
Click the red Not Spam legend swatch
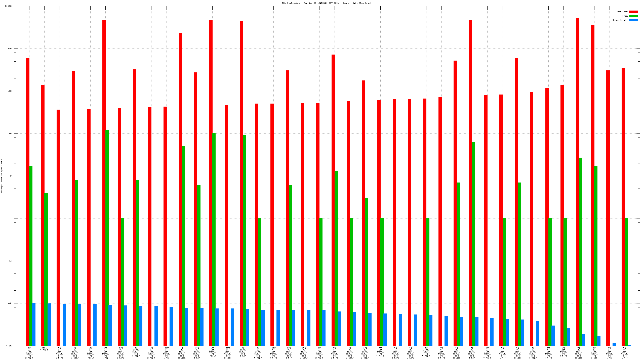(x=633, y=12)
